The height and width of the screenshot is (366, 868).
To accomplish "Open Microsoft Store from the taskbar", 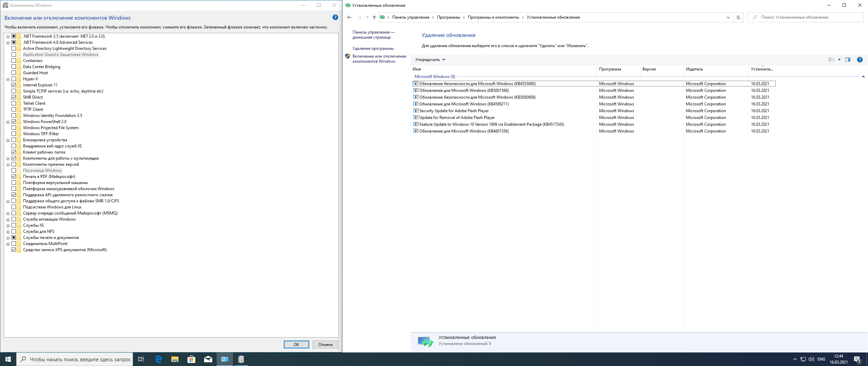I will 192,359.
